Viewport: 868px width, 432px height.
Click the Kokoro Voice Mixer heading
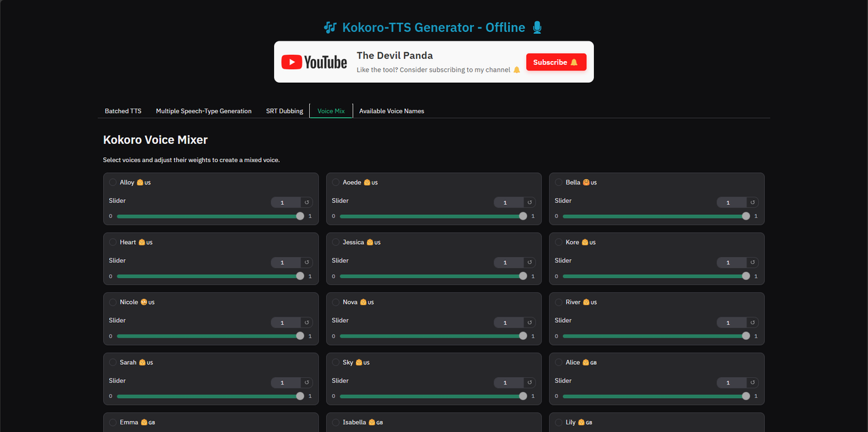[155, 140]
